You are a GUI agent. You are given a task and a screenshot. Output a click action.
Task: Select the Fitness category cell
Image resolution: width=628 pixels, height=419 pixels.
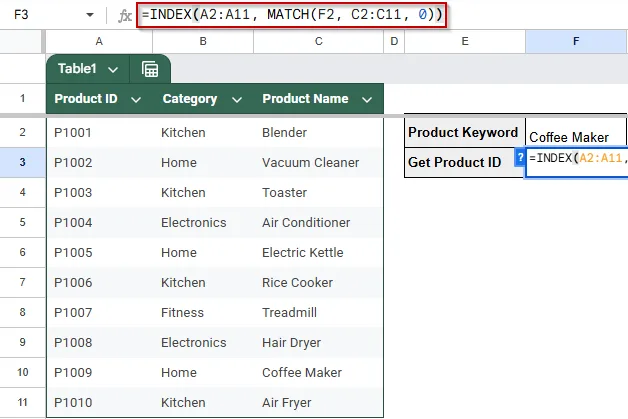[203, 312]
